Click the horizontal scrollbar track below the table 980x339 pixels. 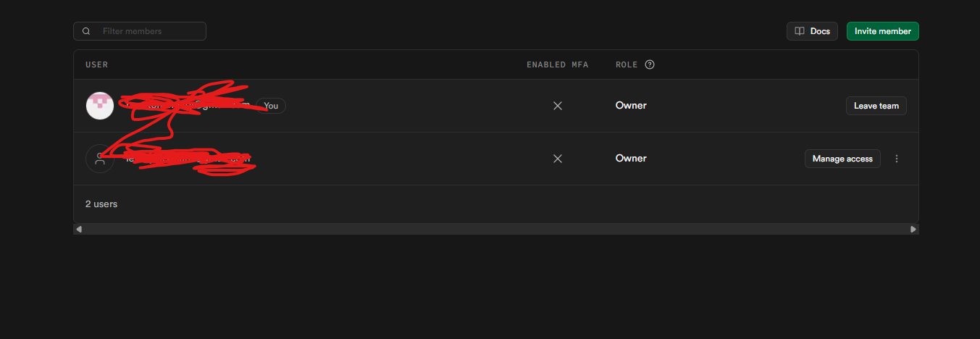495,229
